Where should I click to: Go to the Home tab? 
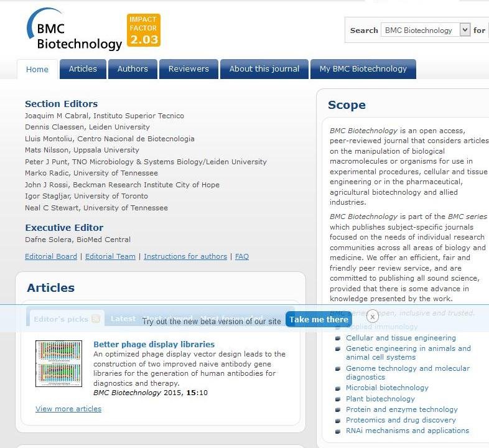pos(37,69)
